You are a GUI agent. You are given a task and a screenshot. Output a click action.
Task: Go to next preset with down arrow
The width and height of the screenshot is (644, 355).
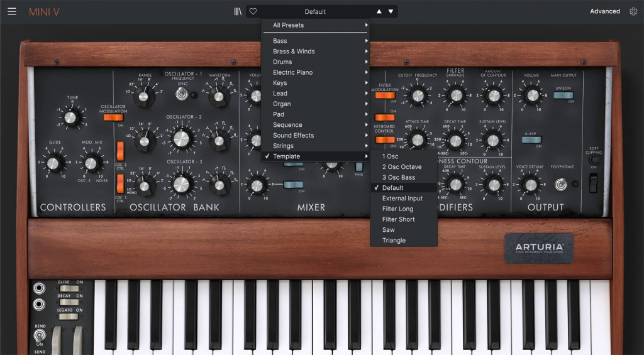click(391, 11)
